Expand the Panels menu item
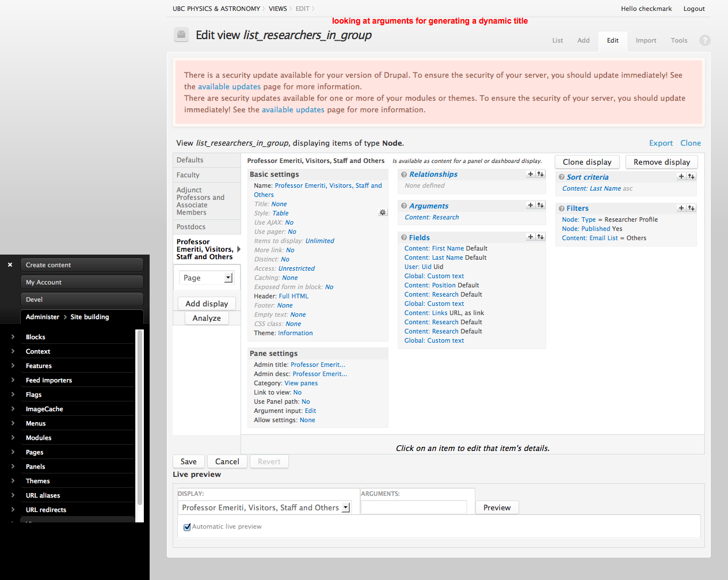Screen dimensions: 728x580 13,467
